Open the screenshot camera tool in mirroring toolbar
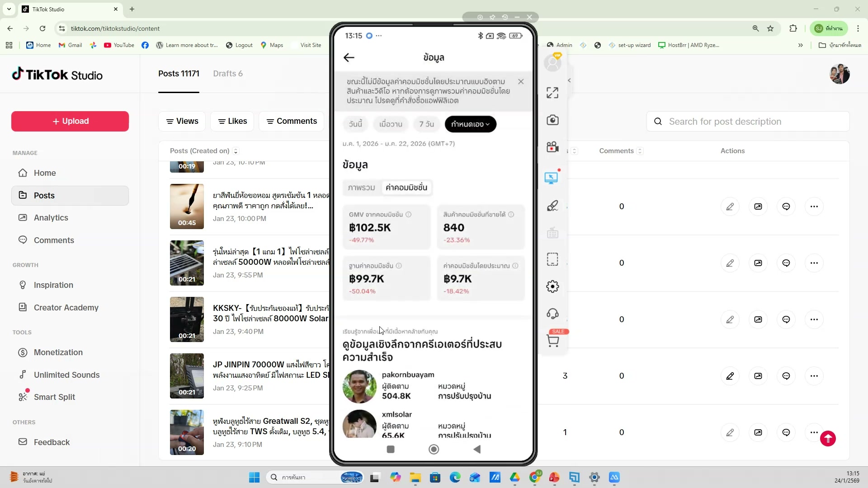Screen dimensions: 868x488 pyautogui.click(x=552, y=120)
